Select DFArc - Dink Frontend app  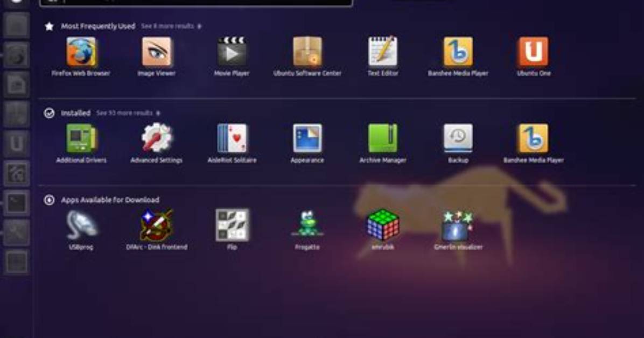(x=157, y=225)
